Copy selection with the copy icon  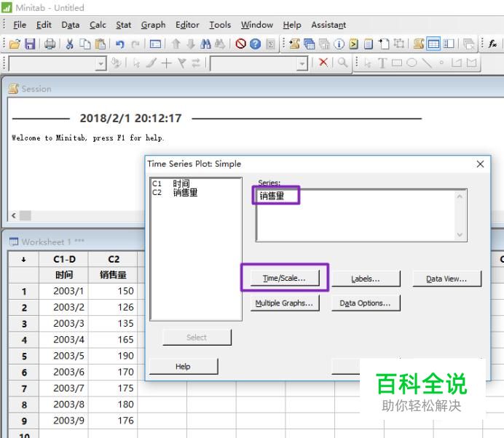point(85,44)
